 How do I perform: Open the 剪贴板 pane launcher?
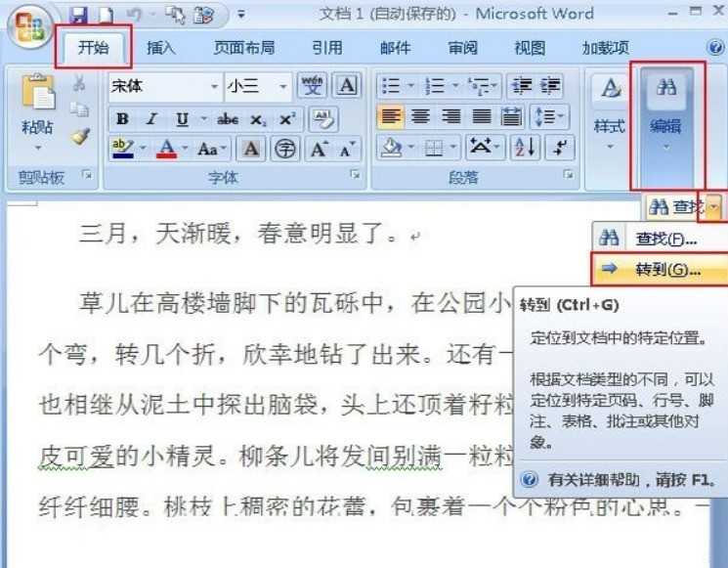click(86, 174)
